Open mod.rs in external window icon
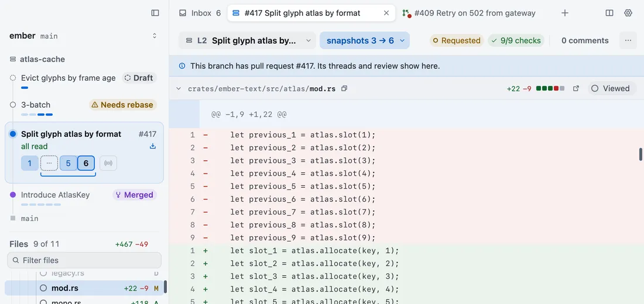This screenshot has width=644, height=304. pyautogui.click(x=576, y=88)
